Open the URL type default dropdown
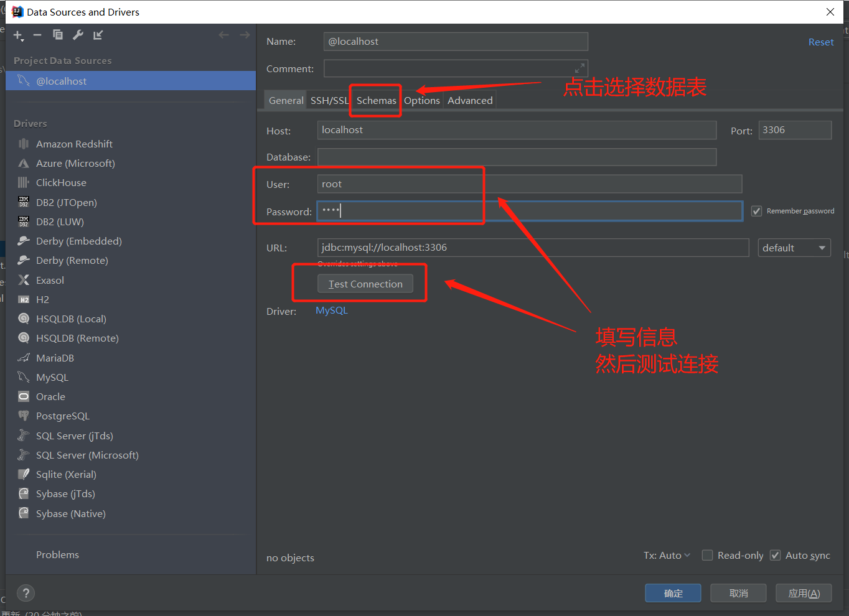Viewport: 849px width, 616px height. (x=794, y=248)
